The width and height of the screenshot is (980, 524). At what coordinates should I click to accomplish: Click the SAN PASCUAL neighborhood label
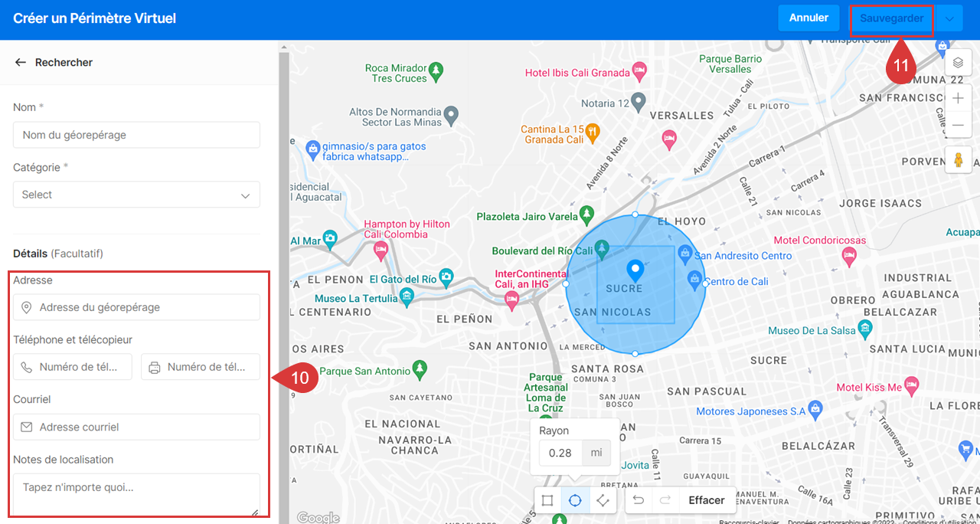(x=707, y=391)
